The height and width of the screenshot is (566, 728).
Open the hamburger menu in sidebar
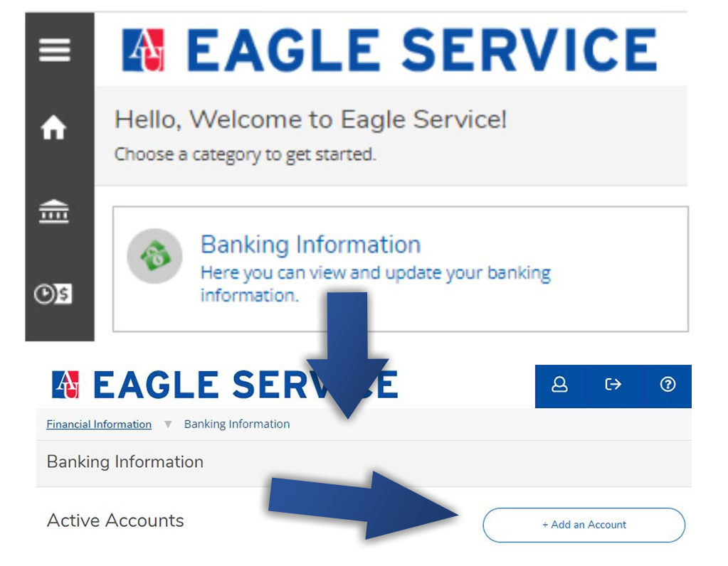coord(54,50)
